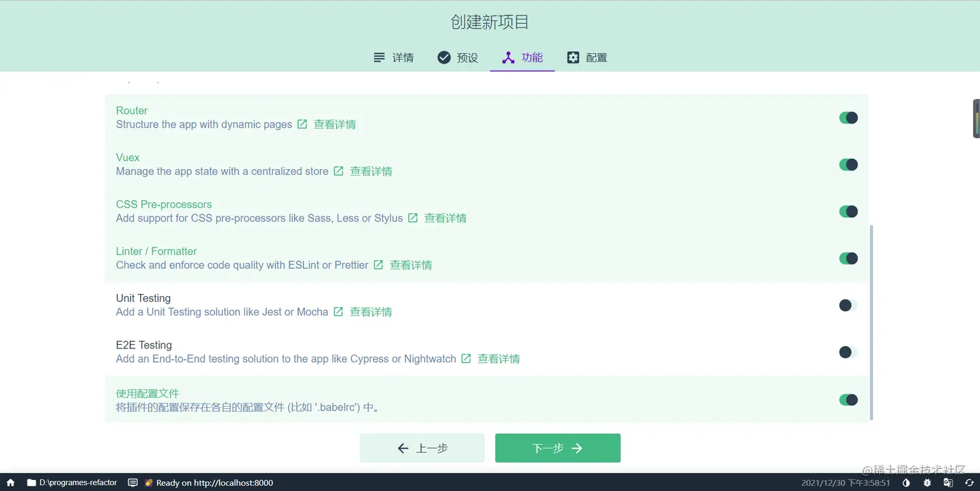Open 查看详情 link for E2E Testing
This screenshot has height=491, width=980.
point(498,359)
